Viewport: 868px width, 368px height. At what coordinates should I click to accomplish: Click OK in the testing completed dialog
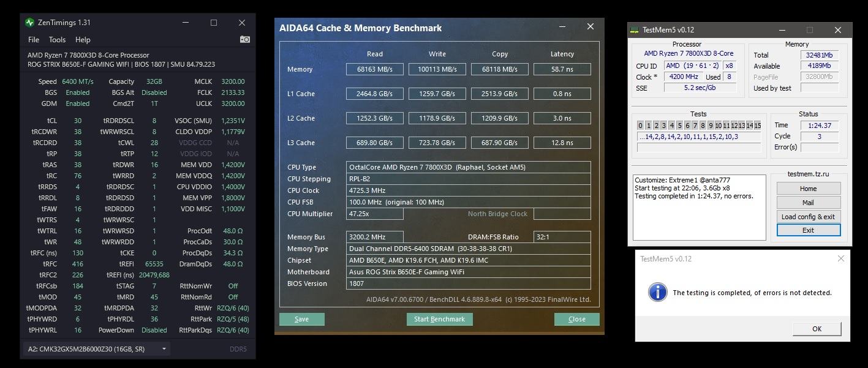pyautogui.click(x=817, y=329)
